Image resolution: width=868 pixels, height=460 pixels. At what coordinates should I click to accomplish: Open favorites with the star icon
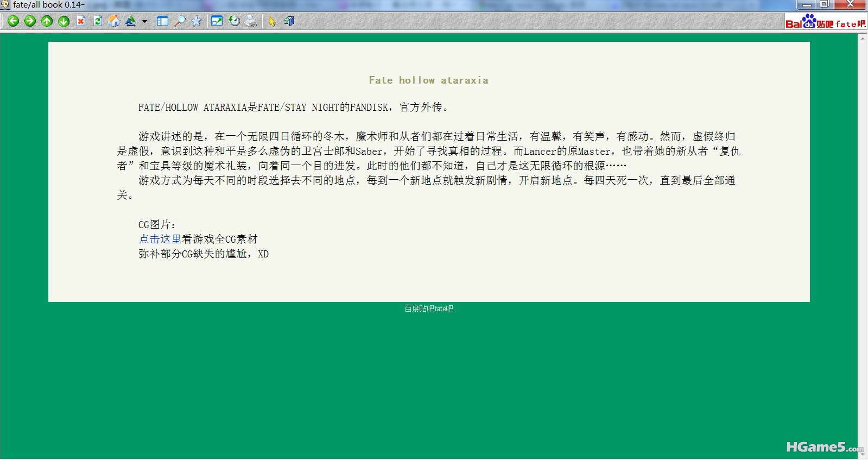point(197,21)
